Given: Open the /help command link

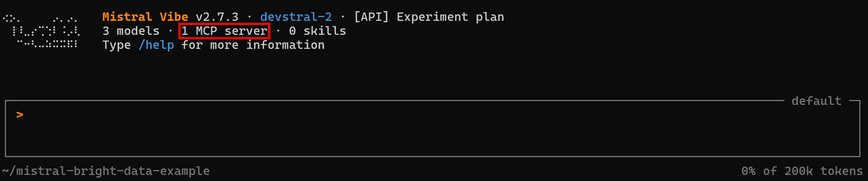Looking at the screenshot, I should 156,45.
